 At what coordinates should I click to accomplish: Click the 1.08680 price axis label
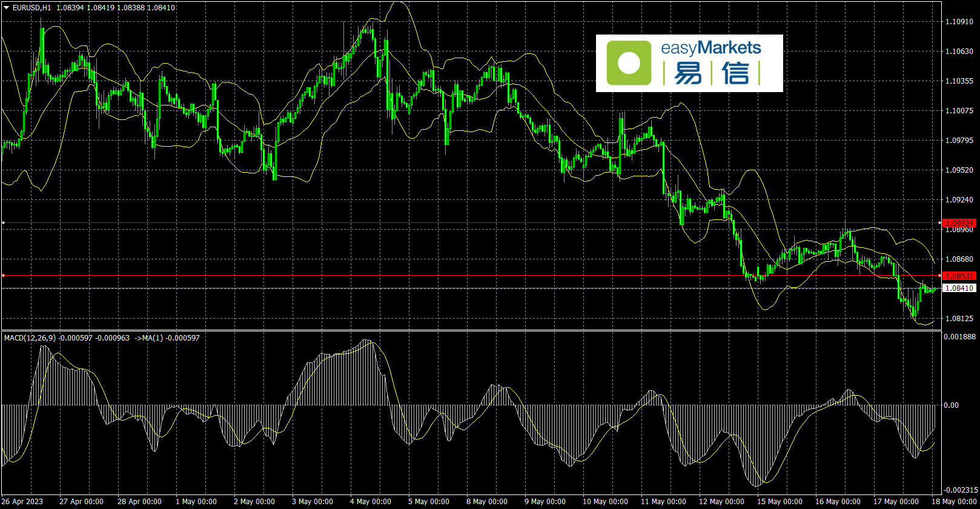[959, 259]
